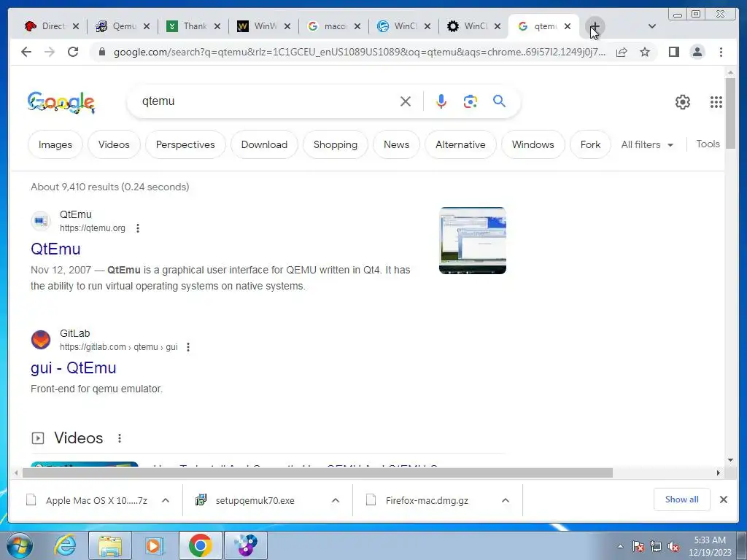Open Google quick settings gear

coord(683,102)
